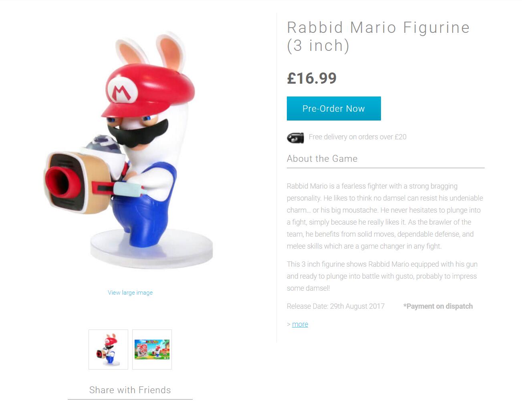Click the Payment on dispatch note
Viewport: 522px width, 420px height.
[x=438, y=306]
